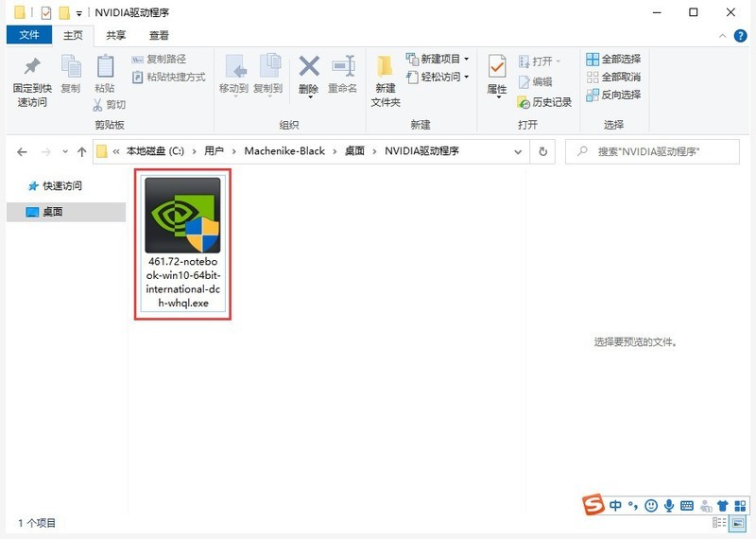Refresh the folder view
The image size is (756, 539).
(x=542, y=152)
